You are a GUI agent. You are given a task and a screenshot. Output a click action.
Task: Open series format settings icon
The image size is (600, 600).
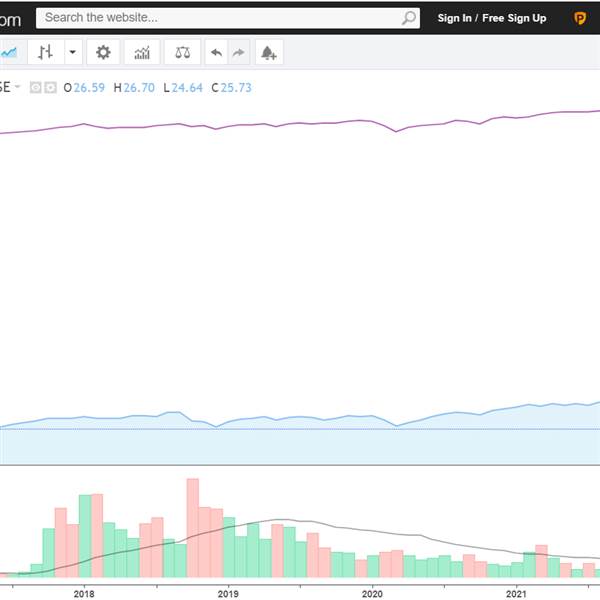pos(50,88)
